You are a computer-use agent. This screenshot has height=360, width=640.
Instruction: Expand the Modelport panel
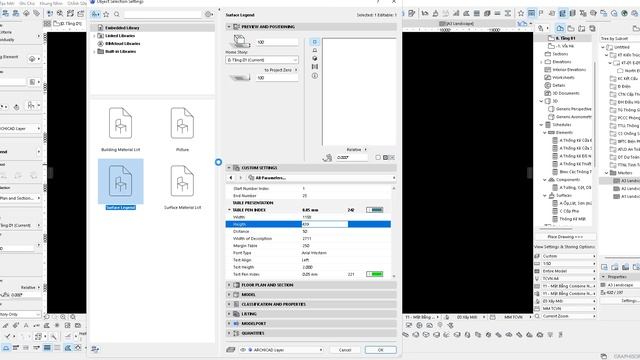coord(229,323)
